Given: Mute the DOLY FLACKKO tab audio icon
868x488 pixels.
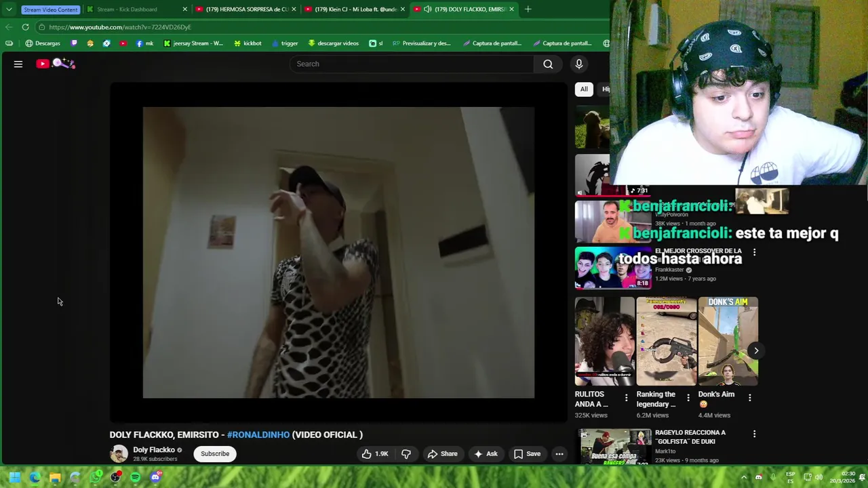Looking at the screenshot, I should 427,9.
